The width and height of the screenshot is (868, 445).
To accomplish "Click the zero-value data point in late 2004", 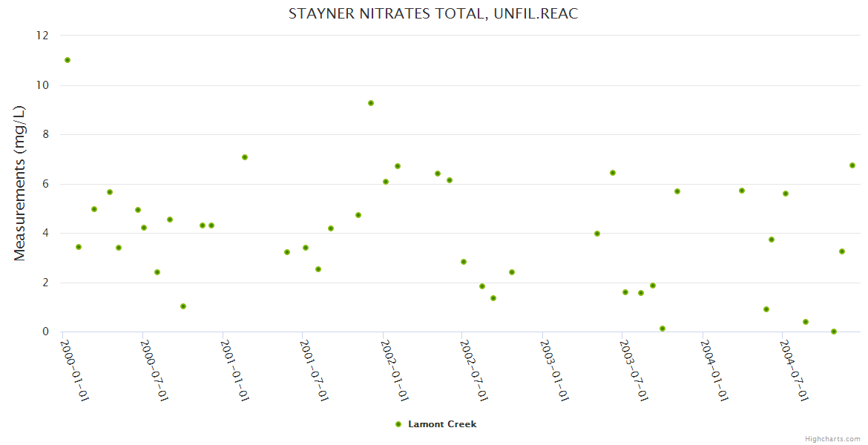I will coord(834,332).
